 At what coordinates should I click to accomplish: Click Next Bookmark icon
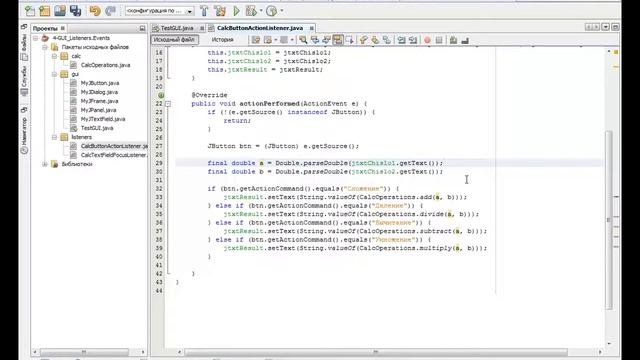click(375, 40)
